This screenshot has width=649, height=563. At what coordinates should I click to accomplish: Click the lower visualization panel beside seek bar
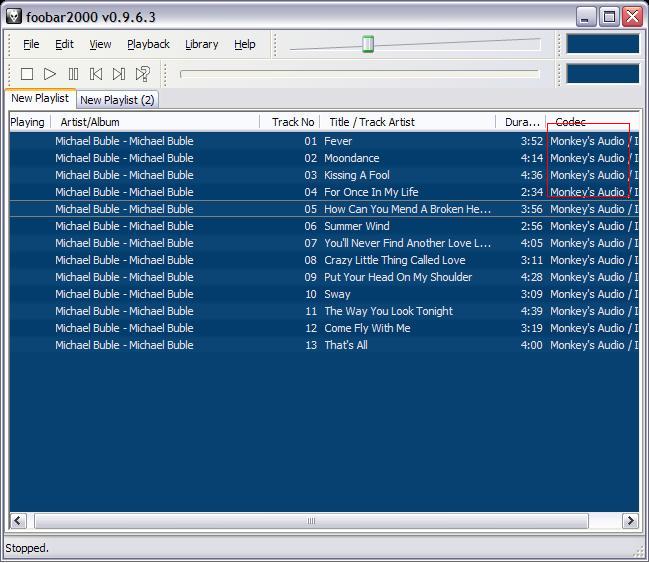pyautogui.click(x=602, y=74)
